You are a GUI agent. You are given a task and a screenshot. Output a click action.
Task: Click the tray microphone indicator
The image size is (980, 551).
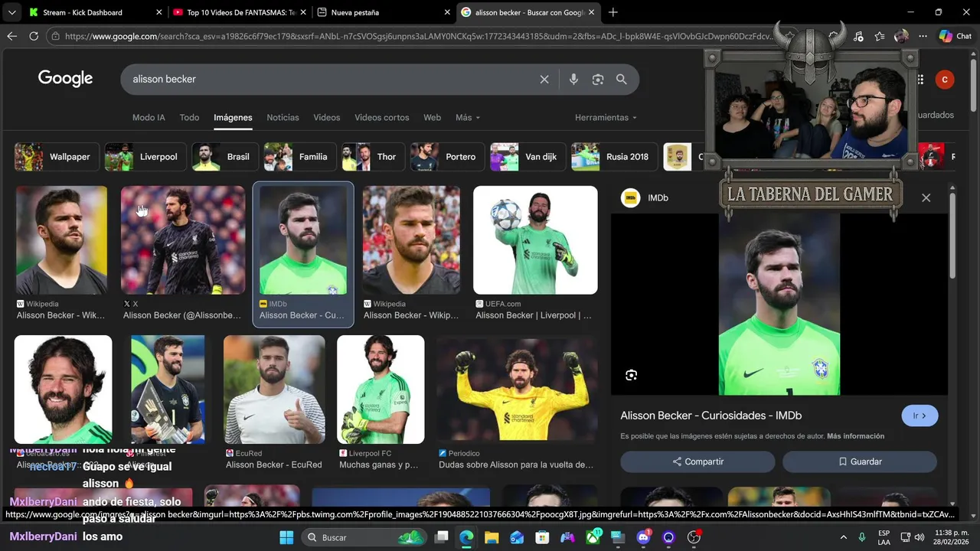(862, 537)
